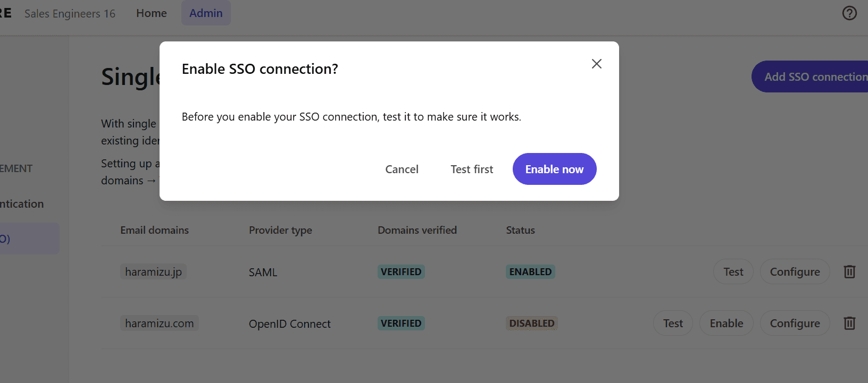The width and height of the screenshot is (868, 383).
Task: Go to the Home tab
Action: pos(152,13)
